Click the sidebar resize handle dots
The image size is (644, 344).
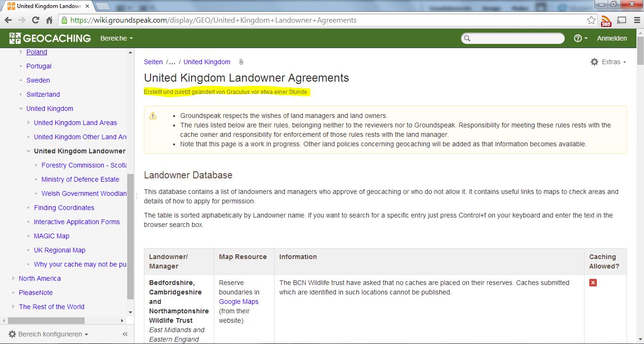136,196
